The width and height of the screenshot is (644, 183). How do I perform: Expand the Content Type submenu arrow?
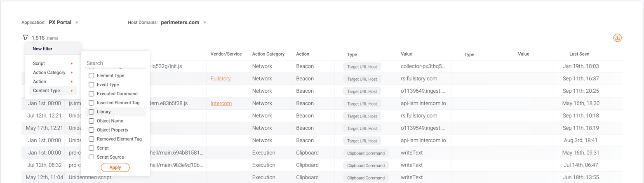[x=72, y=91]
